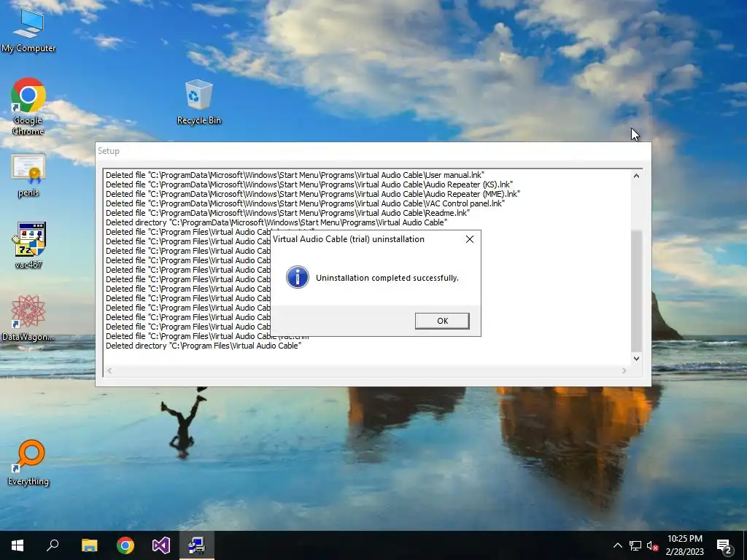The width and height of the screenshot is (747, 560).
Task: Click the Setup log scroll-up arrow
Action: pos(636,176)
